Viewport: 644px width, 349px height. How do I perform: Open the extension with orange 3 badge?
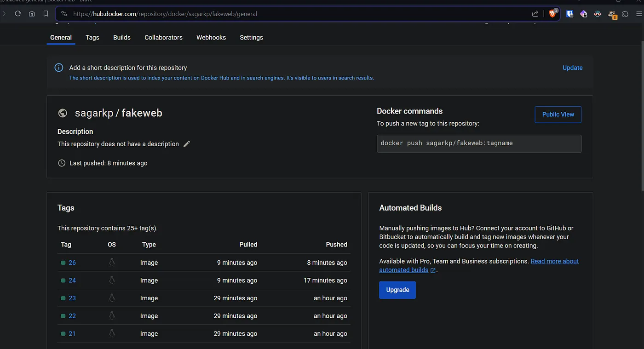click(612, 14)
